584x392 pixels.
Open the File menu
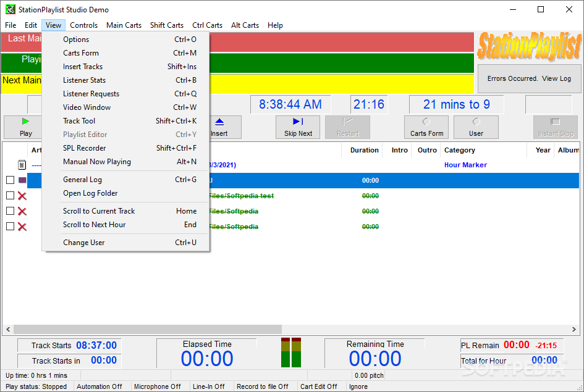(11, 25)
